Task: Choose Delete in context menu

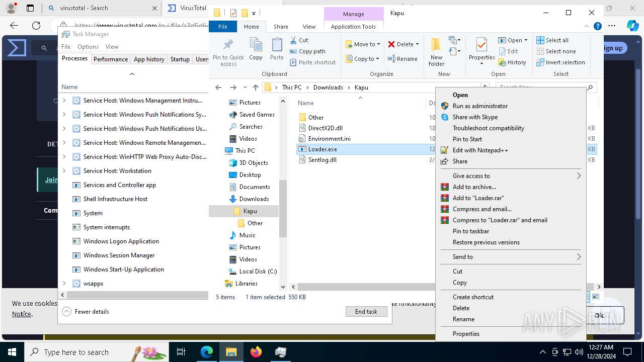Action: click(x=510, y=308)
